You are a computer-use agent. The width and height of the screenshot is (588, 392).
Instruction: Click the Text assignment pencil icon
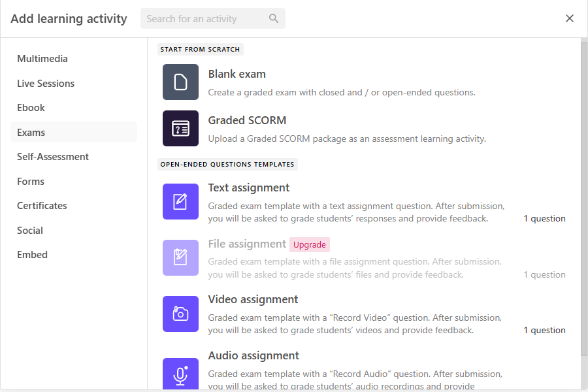[x=180, y=202]
